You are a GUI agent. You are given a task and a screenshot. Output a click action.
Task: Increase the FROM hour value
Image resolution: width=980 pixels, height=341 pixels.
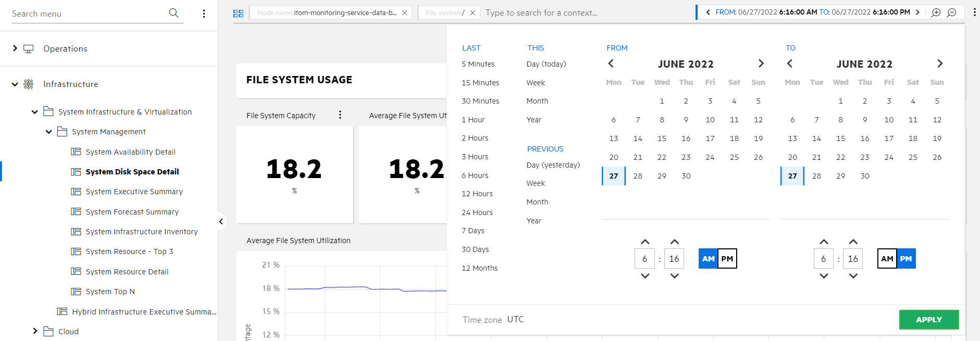click(644, 242)
